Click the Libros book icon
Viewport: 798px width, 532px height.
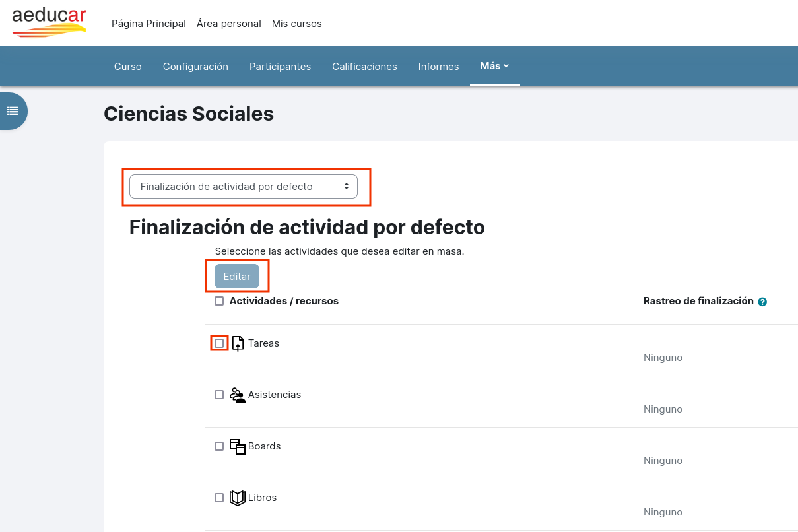click(238, 498)
